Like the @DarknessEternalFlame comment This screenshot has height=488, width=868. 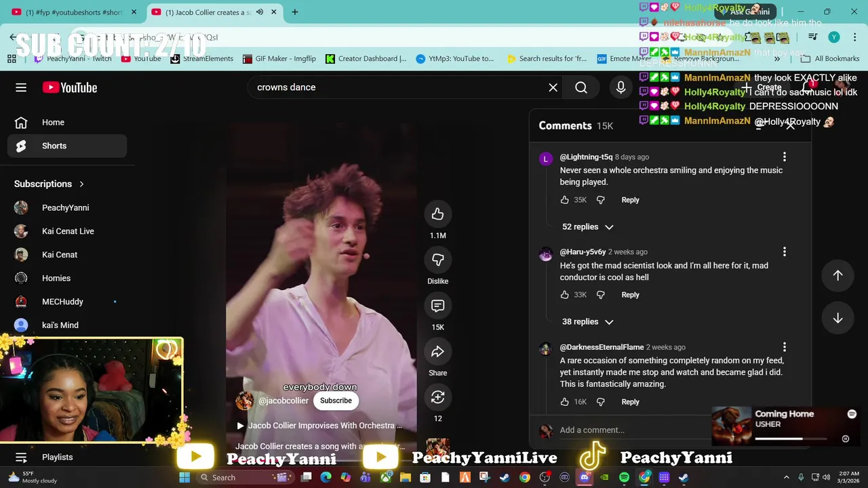(564, 402)
